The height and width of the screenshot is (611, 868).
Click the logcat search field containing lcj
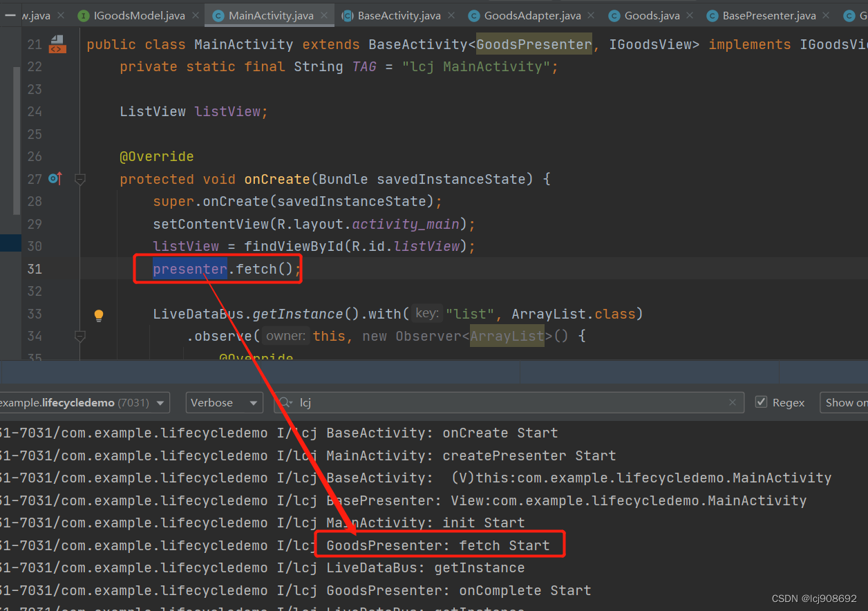[x=509, y=402]
